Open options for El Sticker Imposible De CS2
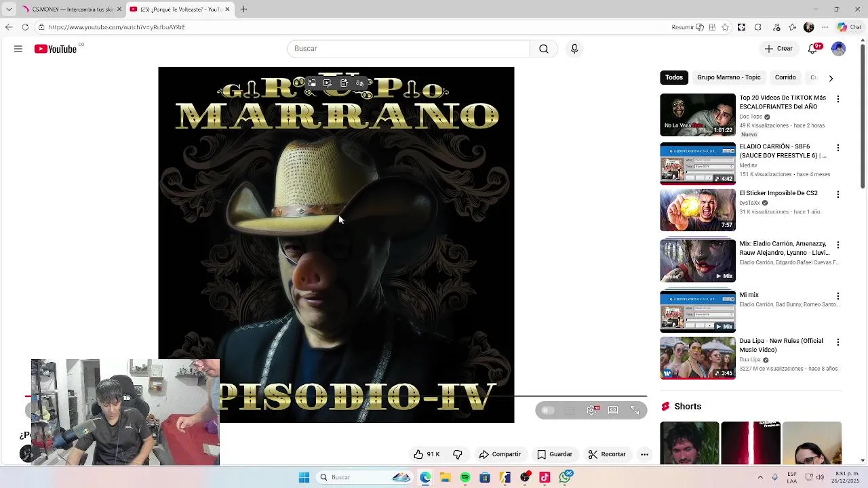 point(837,195)
